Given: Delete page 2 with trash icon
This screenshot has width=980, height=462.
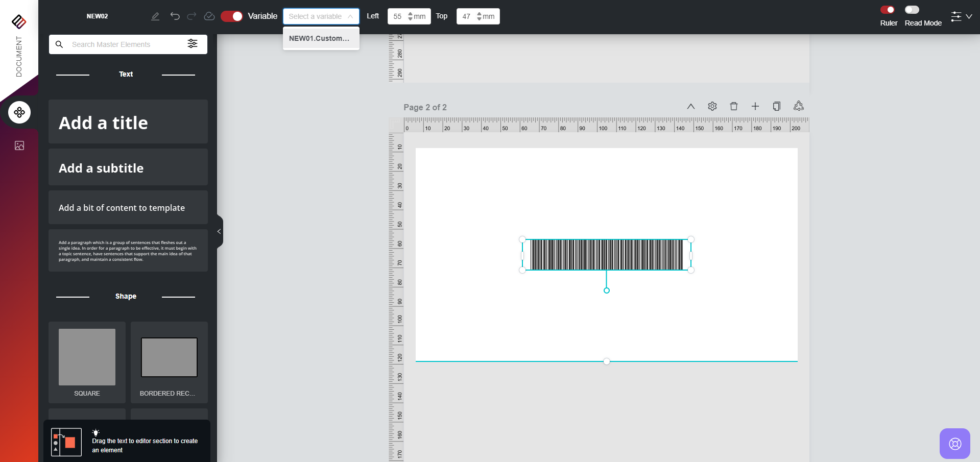Looking at the screenshot, I should point(733,106).
